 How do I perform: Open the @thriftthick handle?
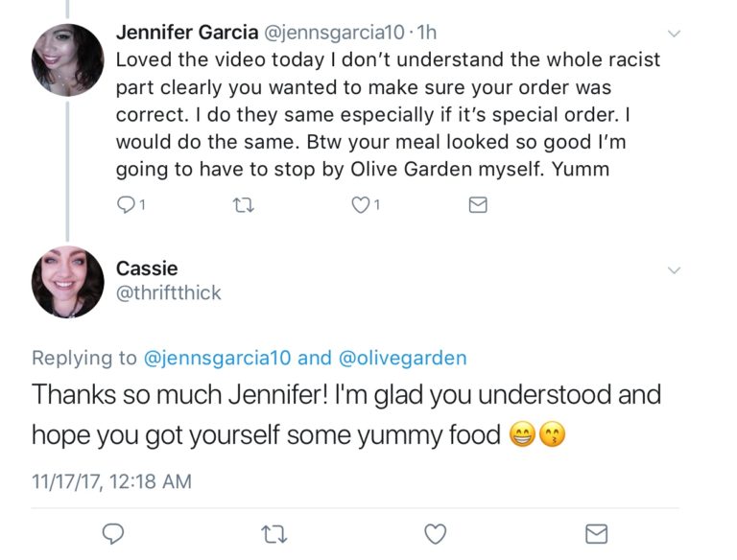[x=169, y=293]
